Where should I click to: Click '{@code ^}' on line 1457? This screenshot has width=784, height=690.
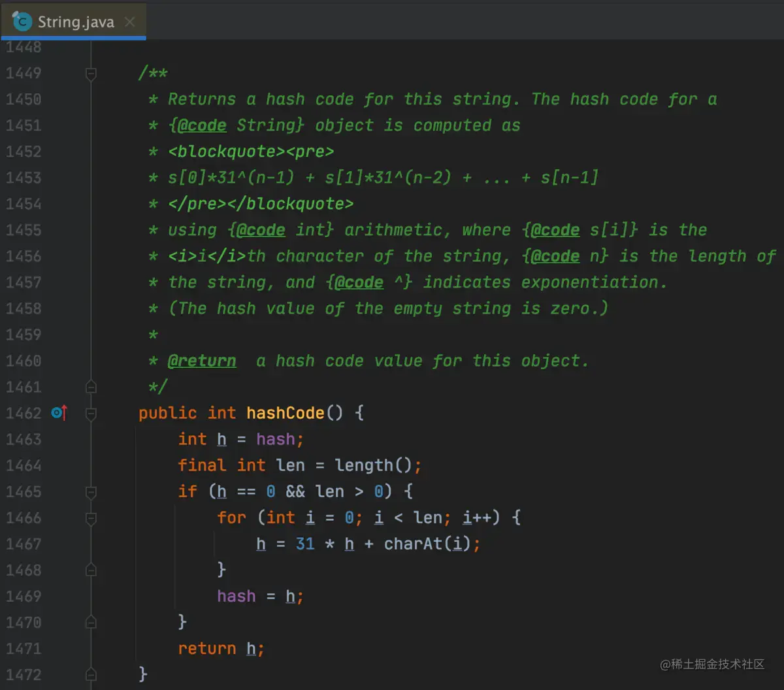coord(368,282)
